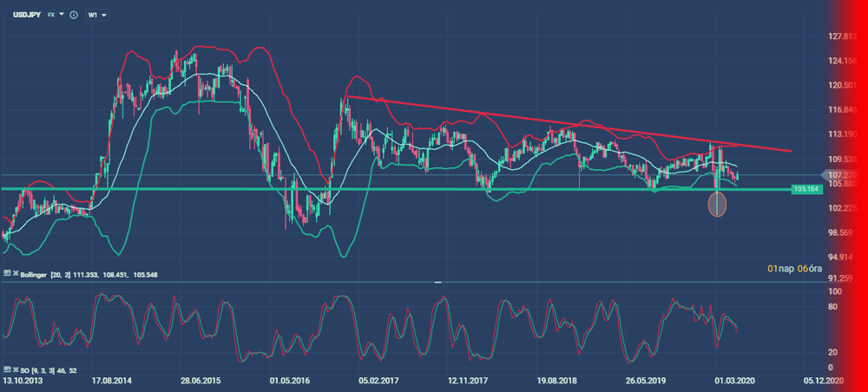Click the panel divider handle above oscillator
The width and height of the screenshot is (868, 392).
coord(438,282)
